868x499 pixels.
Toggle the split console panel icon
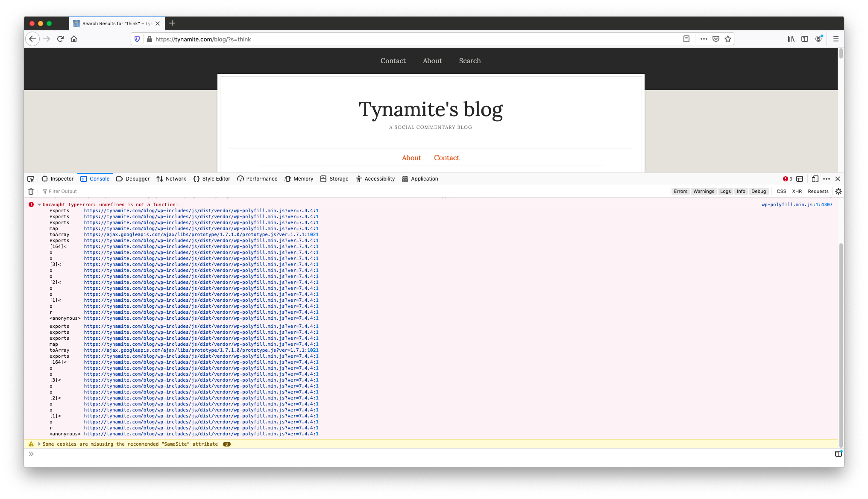point(800,179)
